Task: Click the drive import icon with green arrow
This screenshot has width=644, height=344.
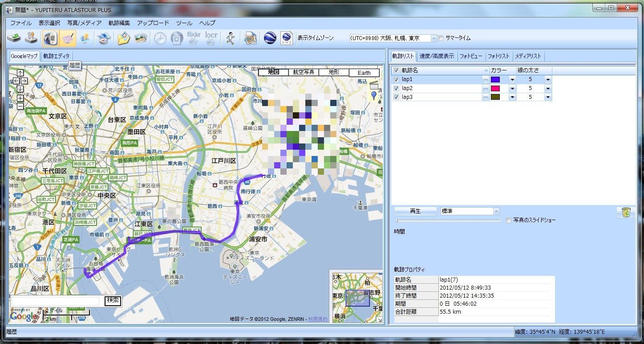Action: 14,38
